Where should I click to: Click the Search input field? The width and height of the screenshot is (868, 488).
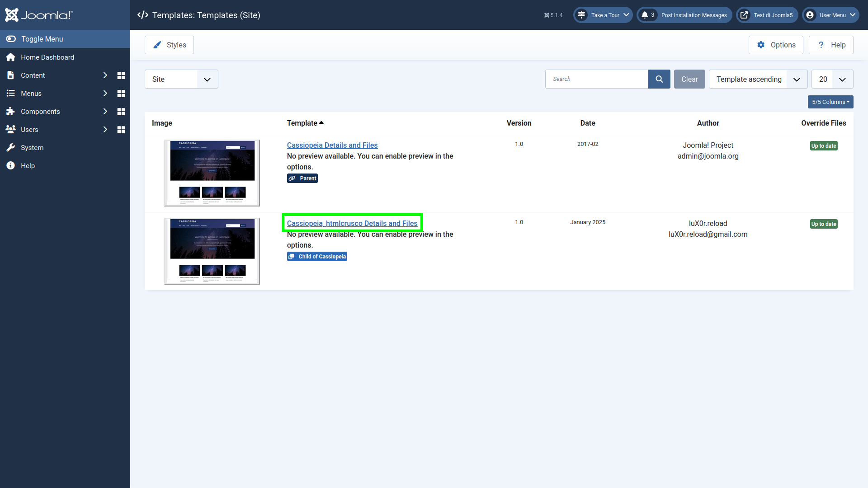[x=596, y=79]
